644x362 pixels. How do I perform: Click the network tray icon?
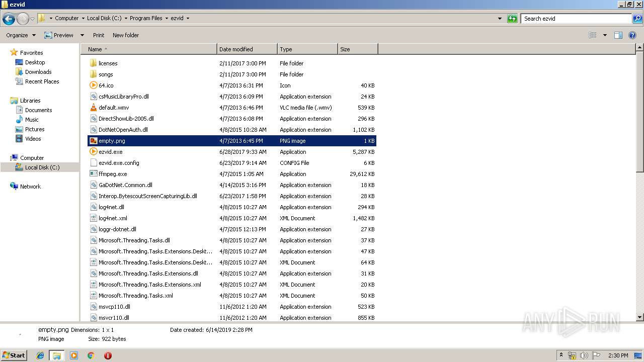click(572, 355)
